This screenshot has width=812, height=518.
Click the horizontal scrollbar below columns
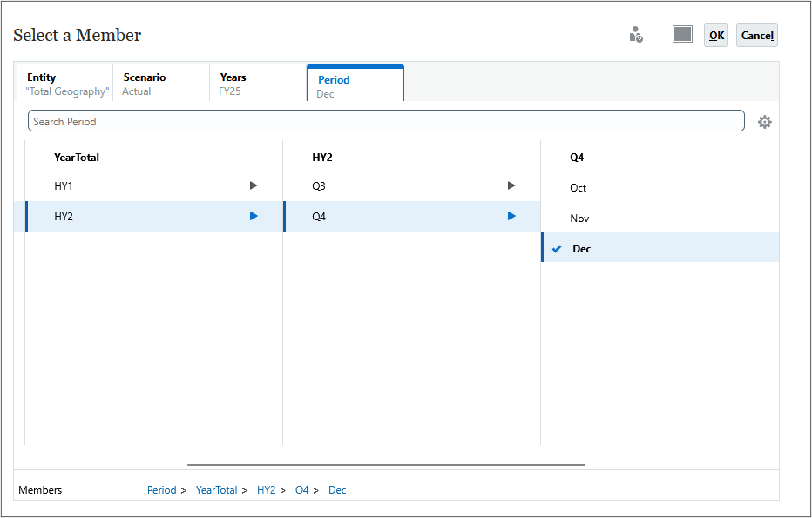point(386,465)
